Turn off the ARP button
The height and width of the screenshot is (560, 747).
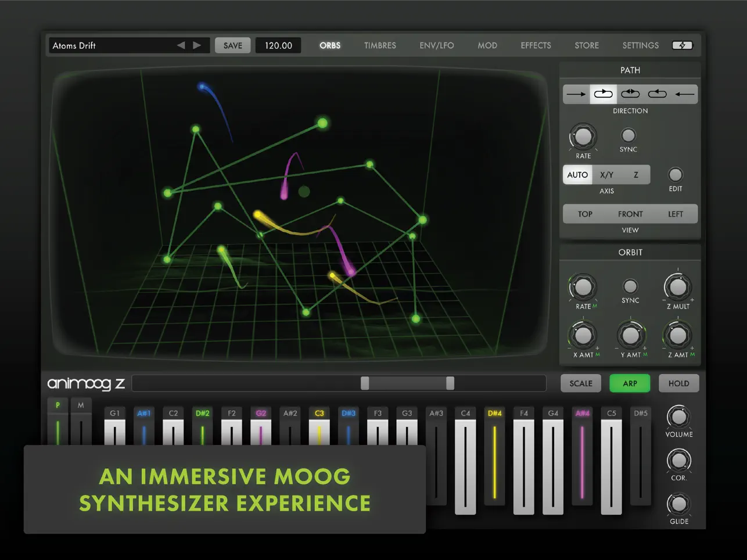coord(630,383)
